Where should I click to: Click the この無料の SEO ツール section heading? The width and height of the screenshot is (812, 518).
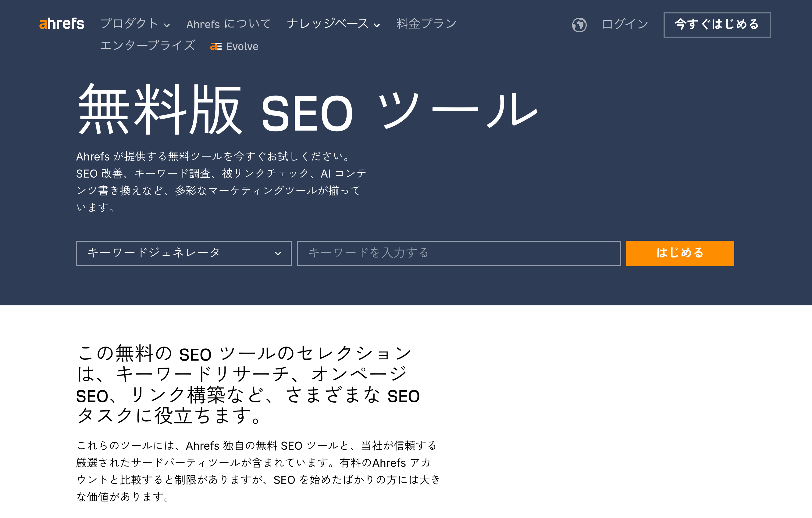pos(248,384)
